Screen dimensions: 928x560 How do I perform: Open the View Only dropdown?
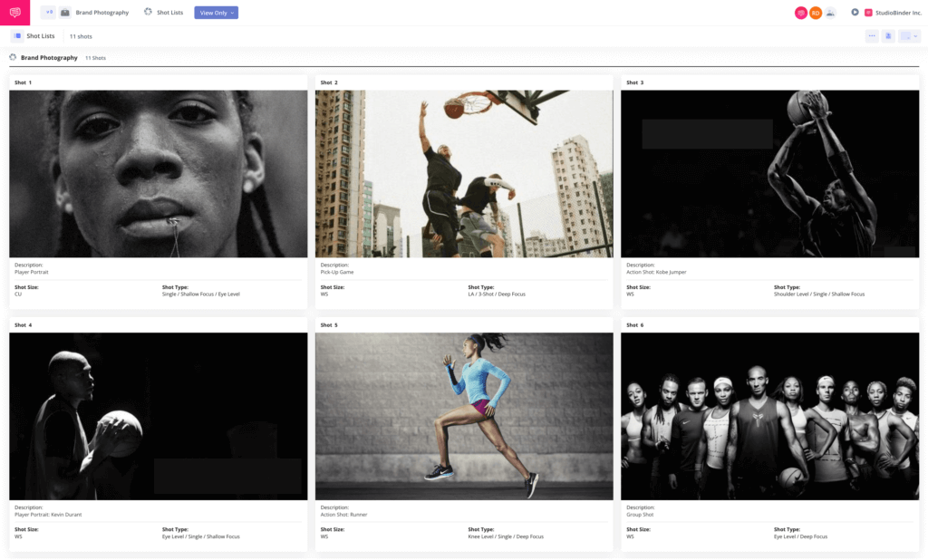(x=216, y=12)
